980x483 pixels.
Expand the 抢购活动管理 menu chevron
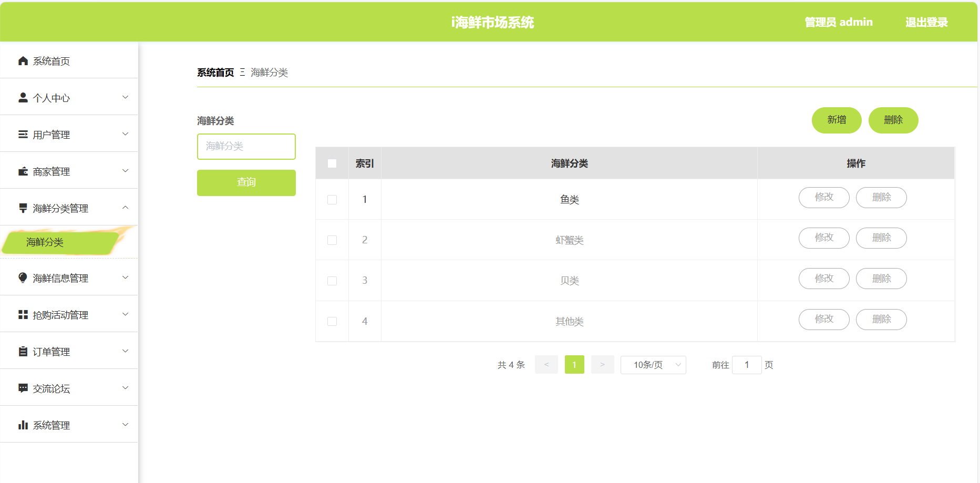pos(125,314)
